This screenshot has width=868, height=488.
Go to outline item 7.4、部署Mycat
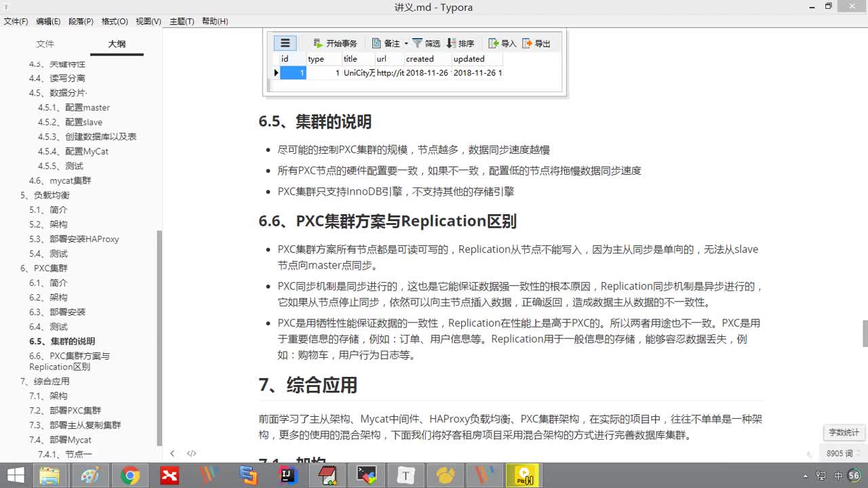(x=60, y=440)
